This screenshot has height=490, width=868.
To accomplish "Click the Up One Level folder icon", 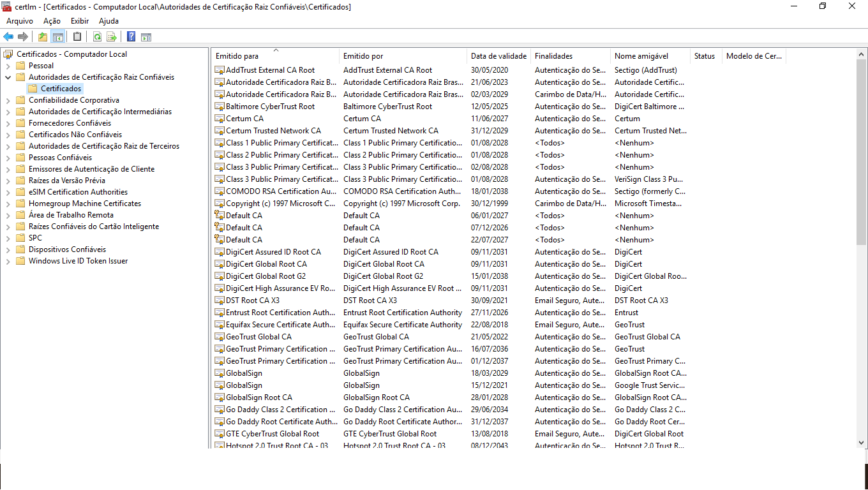I will point(43,37).
